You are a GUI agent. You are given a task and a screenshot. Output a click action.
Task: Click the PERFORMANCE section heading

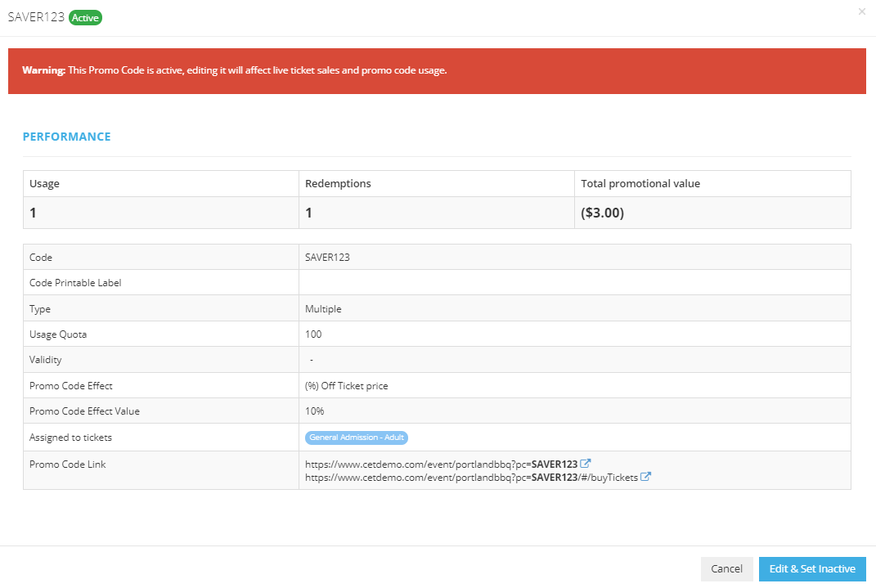click(x=66, y=137)
